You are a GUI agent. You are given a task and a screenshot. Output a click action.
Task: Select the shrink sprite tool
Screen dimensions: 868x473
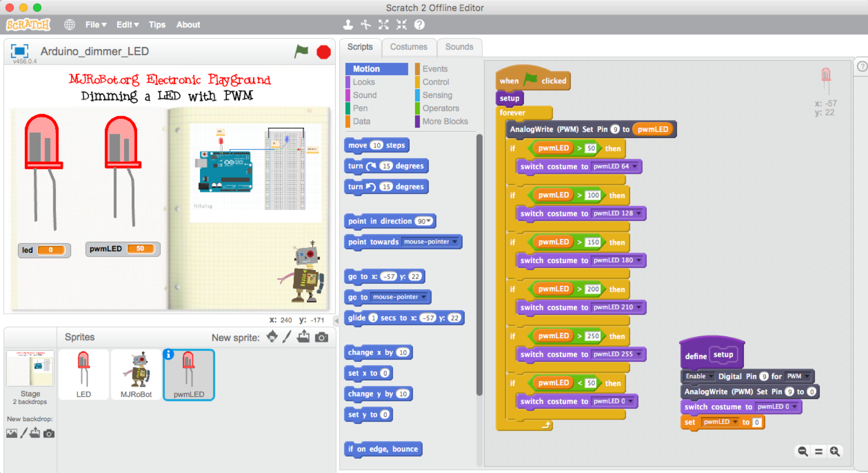(401, 25)
